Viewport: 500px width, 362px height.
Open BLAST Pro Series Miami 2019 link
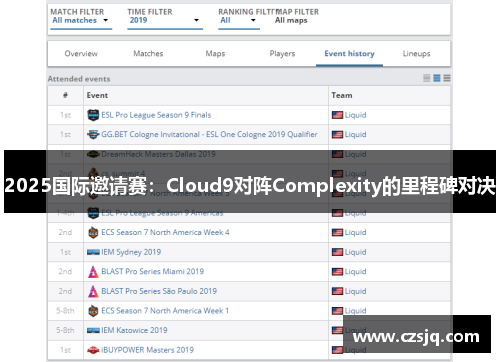(153, 271)
